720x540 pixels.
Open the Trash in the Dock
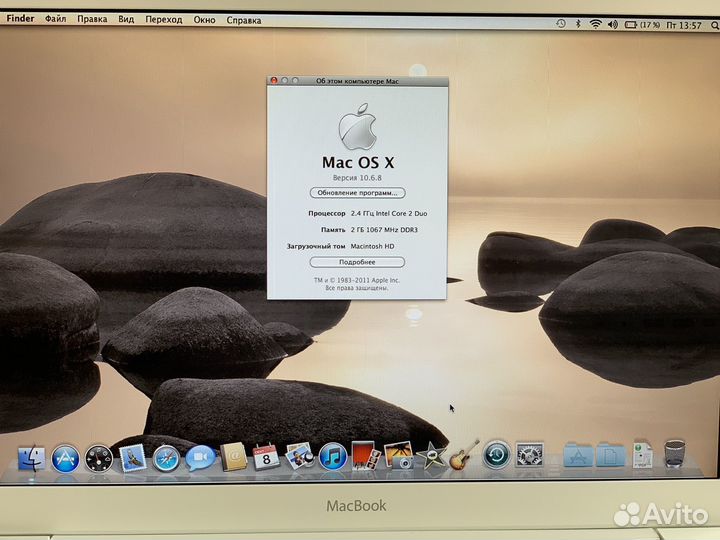pyautogui.click(x=675, y=454)
